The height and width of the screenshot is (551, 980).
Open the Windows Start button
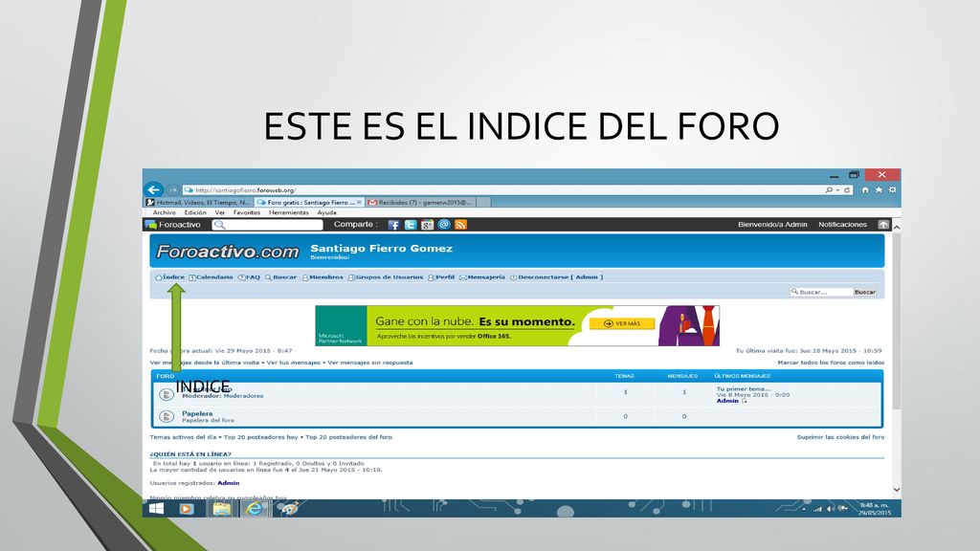coord(156,509)
